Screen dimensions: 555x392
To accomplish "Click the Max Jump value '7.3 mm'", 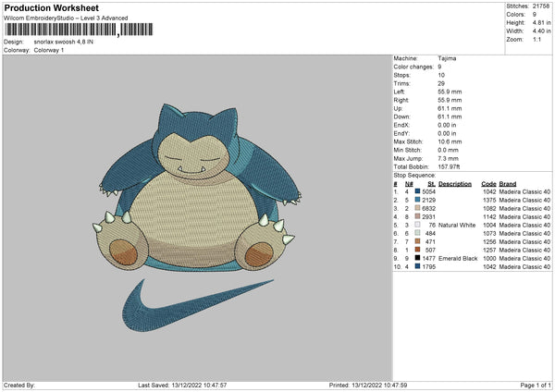I will [448, 158].
